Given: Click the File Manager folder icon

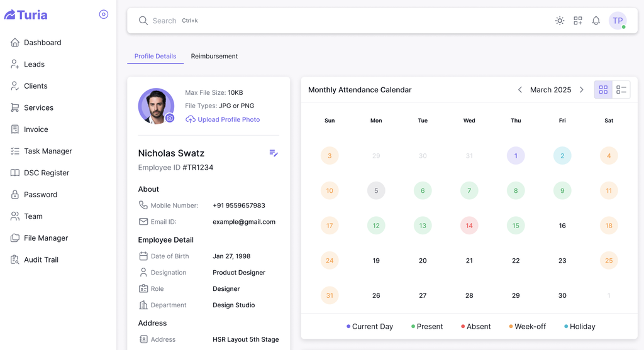Looking at the screenshot, I should tap(15, 238).
